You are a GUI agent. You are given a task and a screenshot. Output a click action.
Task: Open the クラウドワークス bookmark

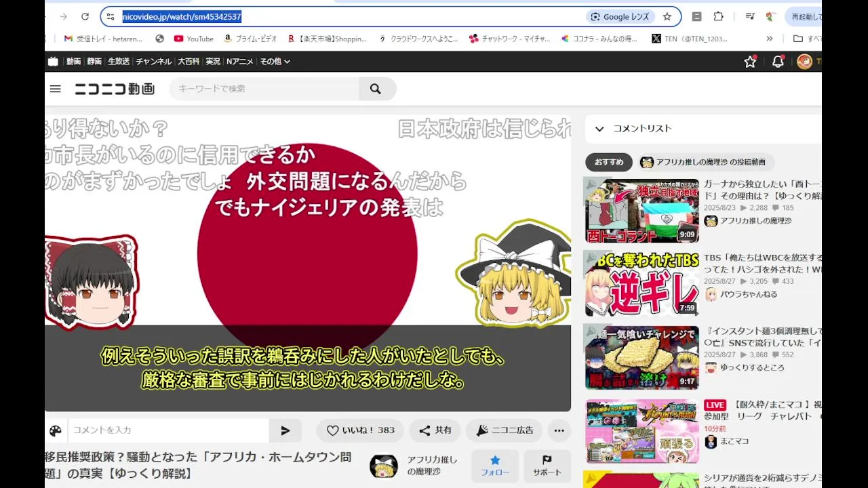point(418,39)
